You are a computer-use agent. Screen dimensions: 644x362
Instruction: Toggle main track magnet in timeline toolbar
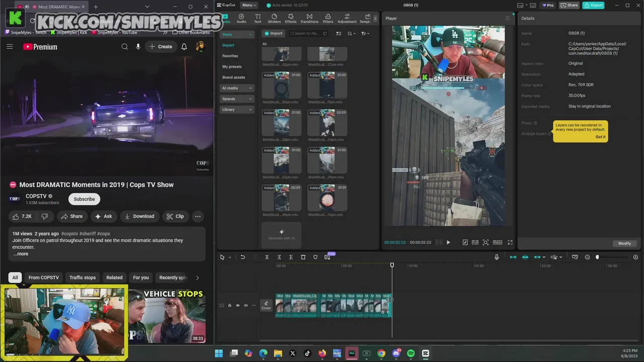(513, 257)
